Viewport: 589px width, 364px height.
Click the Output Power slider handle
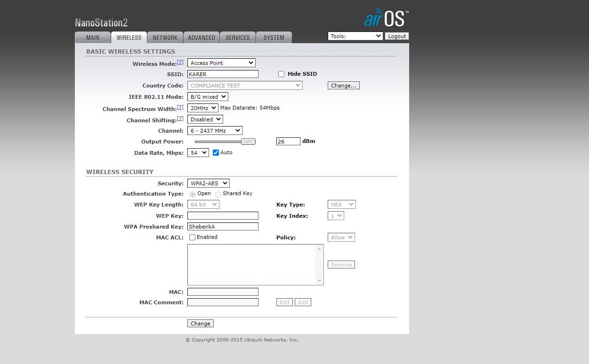(248, 142)
